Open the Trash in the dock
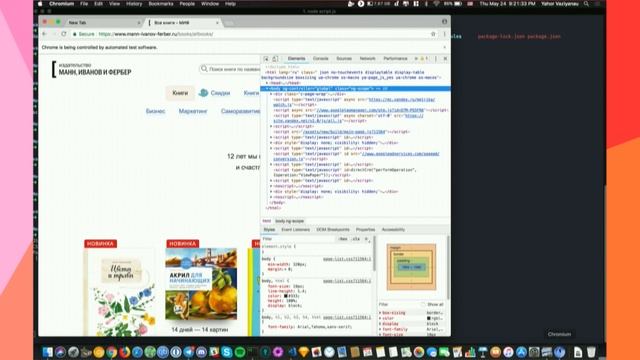 point(591,352)
